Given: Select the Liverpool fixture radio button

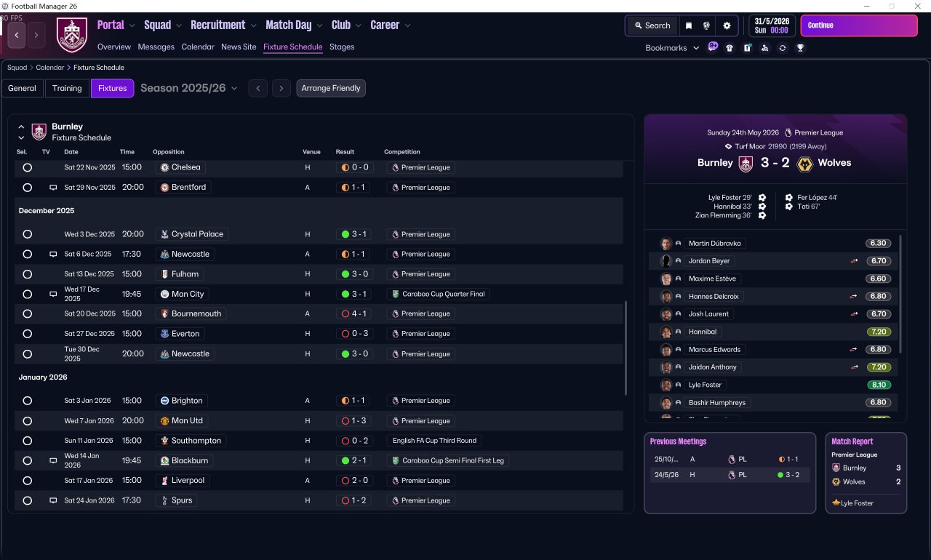Looking at the screenshot, I should tap(27, 481).
